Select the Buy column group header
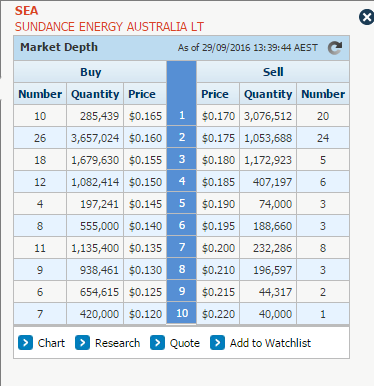Viewport: 374px width, 386px height. 90,72
